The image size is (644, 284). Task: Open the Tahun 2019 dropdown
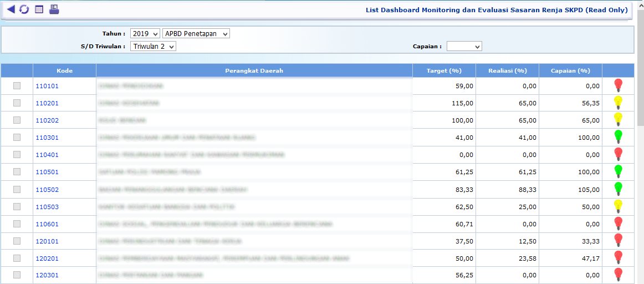pyautogui.click(x=145, y=34)
